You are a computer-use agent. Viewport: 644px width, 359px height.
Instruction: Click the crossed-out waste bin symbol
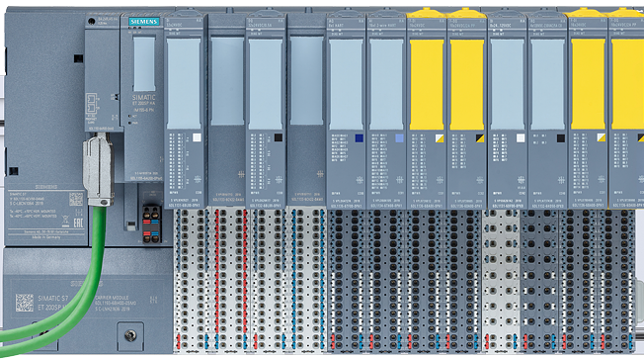coord(66,222)
